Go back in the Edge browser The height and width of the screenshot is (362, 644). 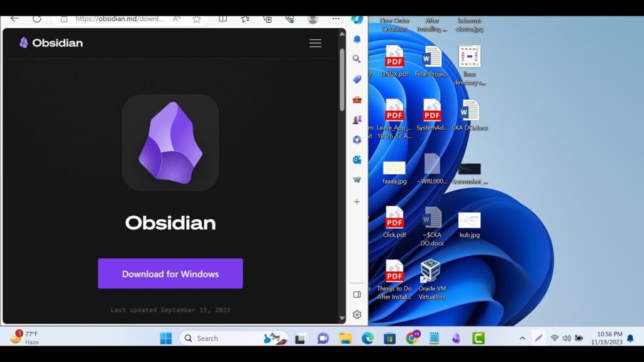15,19
